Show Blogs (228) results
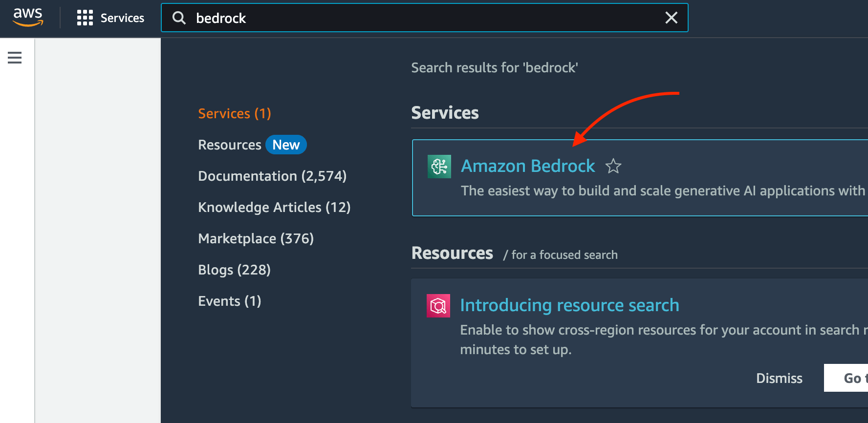Image resolution: width=868 pixels, height=423 pixels. 234,270
